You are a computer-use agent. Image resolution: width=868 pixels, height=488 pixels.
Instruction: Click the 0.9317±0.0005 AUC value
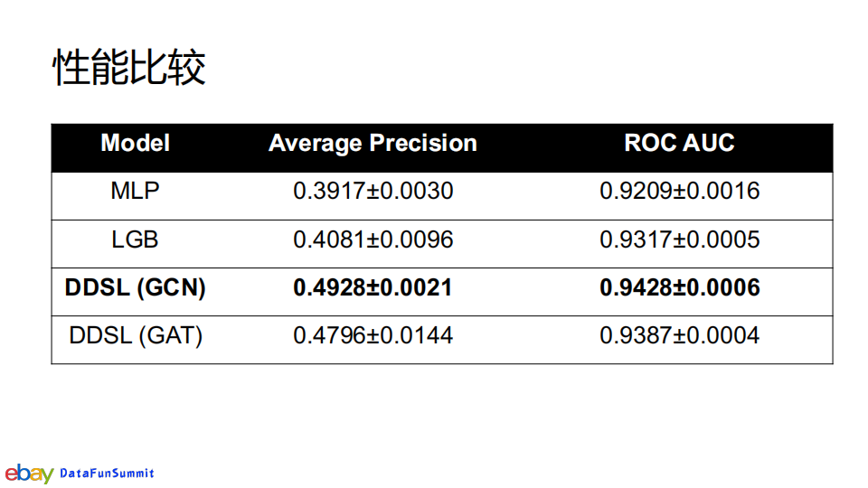coord(679,239)
